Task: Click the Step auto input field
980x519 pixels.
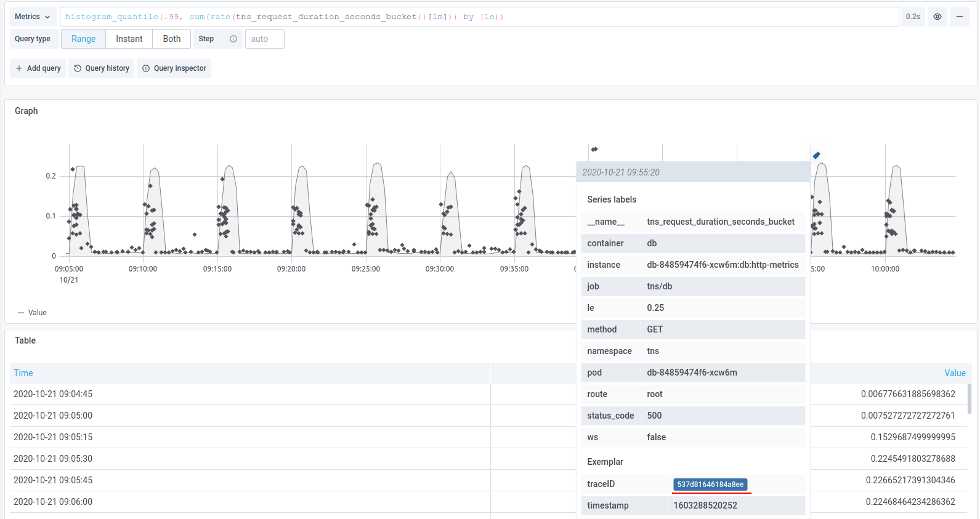Action: tap(264, 39)
